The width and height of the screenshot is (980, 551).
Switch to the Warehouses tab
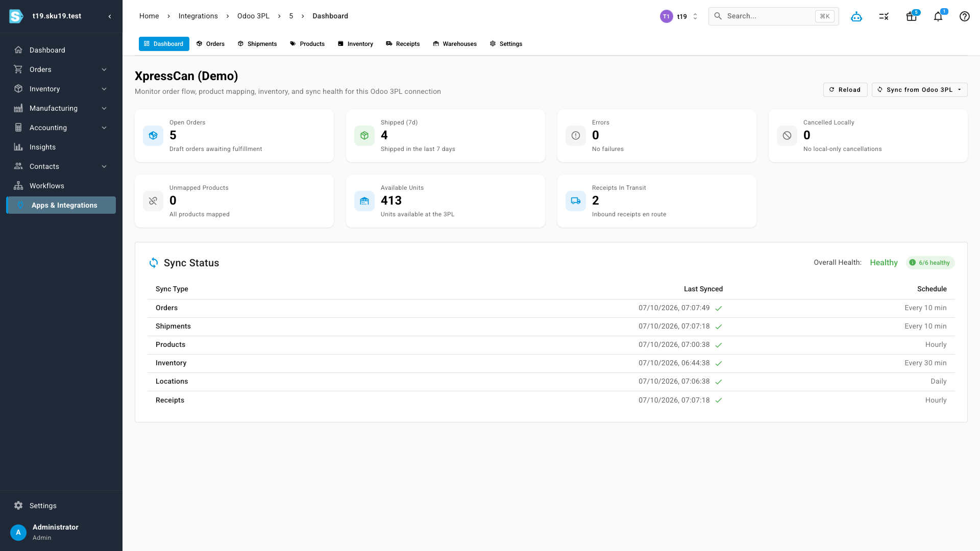tap(455, 44)
